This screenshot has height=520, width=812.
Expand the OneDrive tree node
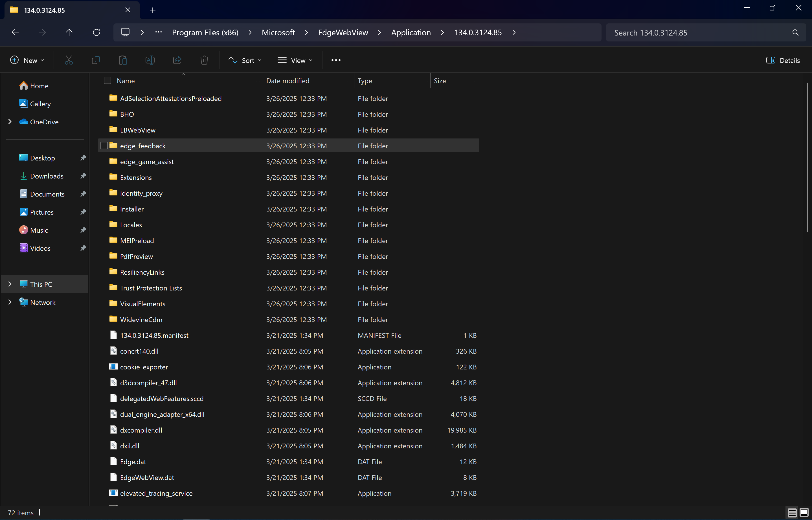pyautogui.click(x=10, y=122)
